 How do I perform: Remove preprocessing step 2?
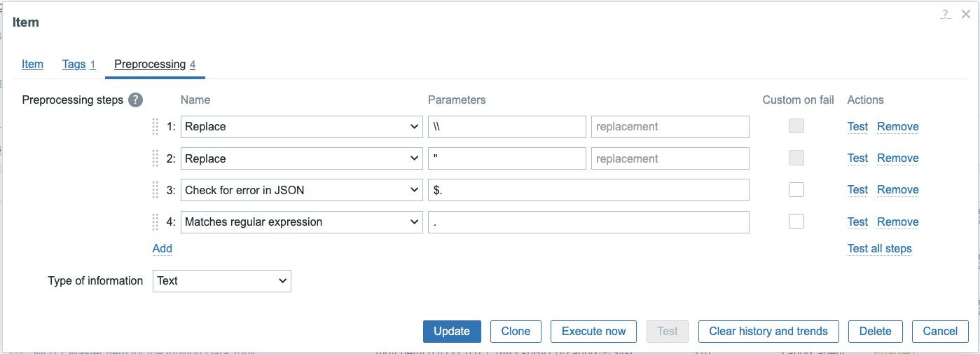pyautogui.click(x=897, y=158)
